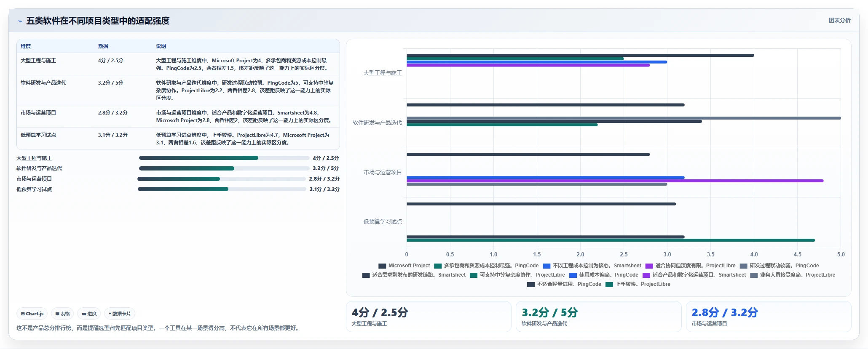Hide the 可支持中等复杂度协作 legend series
The image size is (868, 349).
(x=517, y=275)
